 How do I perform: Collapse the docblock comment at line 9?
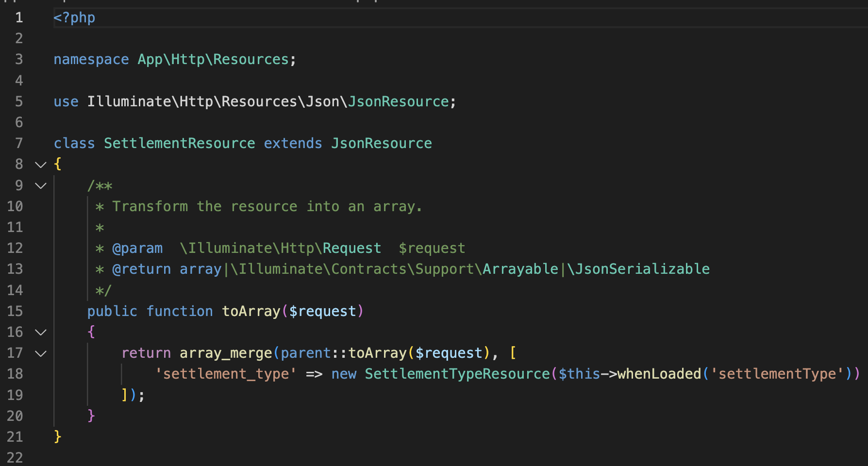point(40,185)
